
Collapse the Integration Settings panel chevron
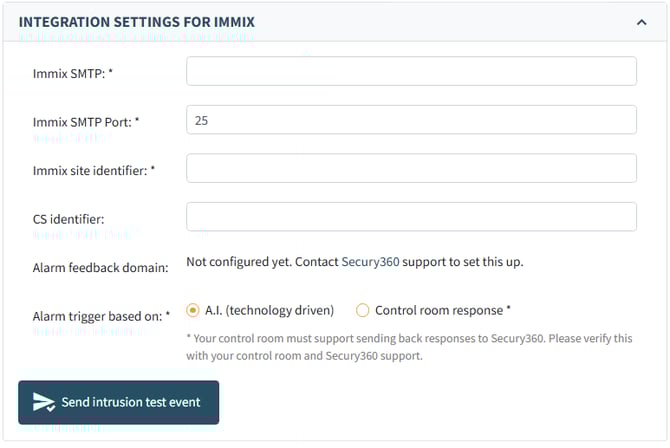[x=641, y=21]
